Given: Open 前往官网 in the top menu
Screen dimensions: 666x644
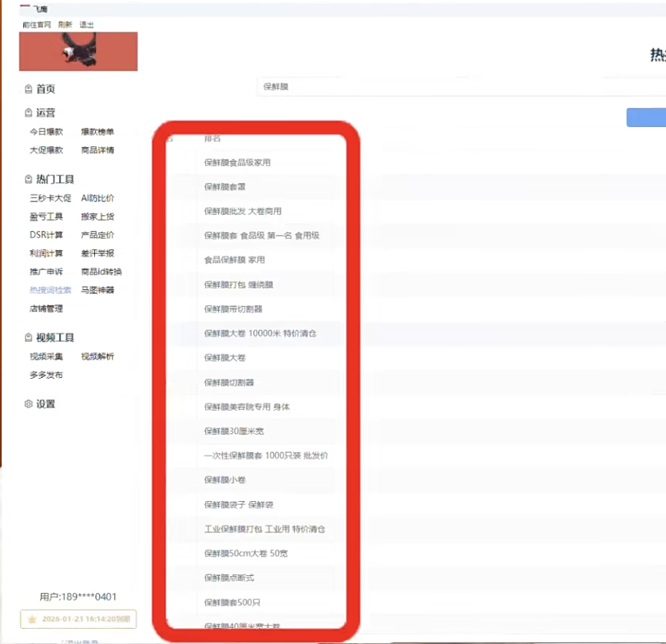Looking at the screenshot, I should click(37, 25).
